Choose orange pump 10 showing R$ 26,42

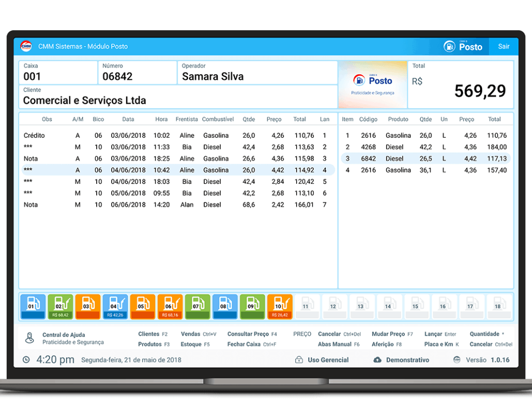click(x=280, y=307)
